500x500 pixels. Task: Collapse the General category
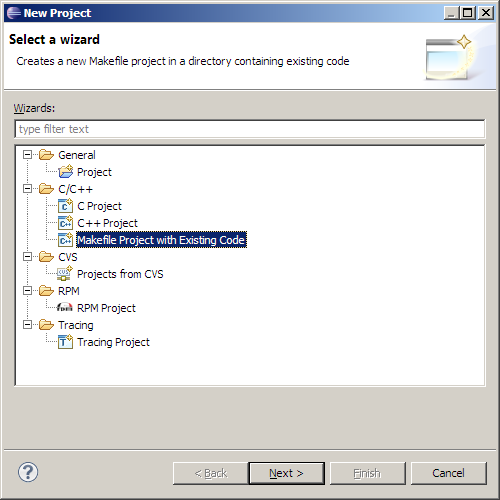(27, 155)
